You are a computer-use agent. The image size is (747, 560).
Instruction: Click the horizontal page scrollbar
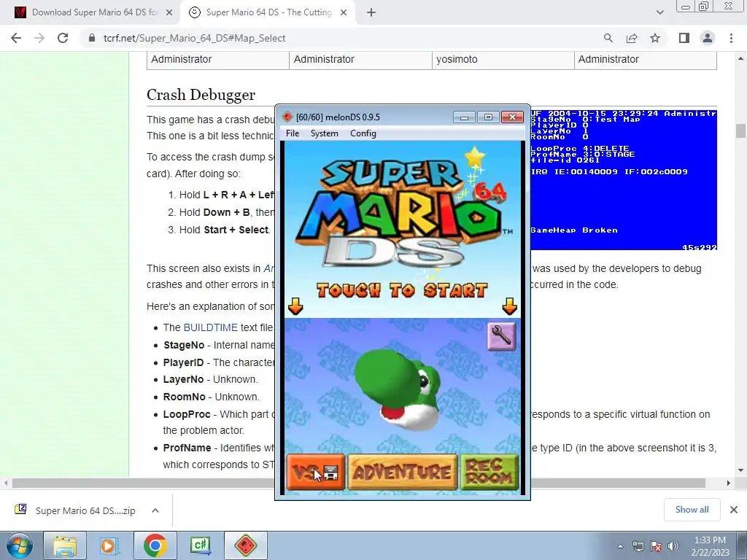(359, 483)
